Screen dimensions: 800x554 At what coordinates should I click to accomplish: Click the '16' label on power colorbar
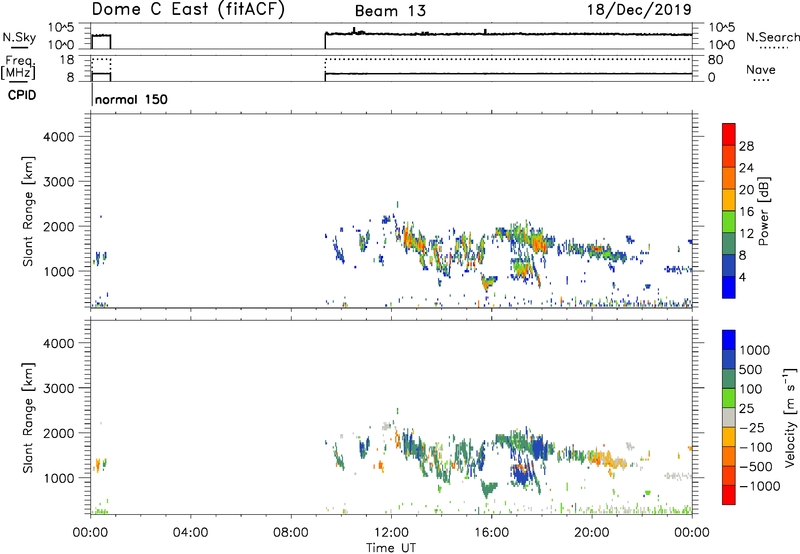[x=746, y=212]
